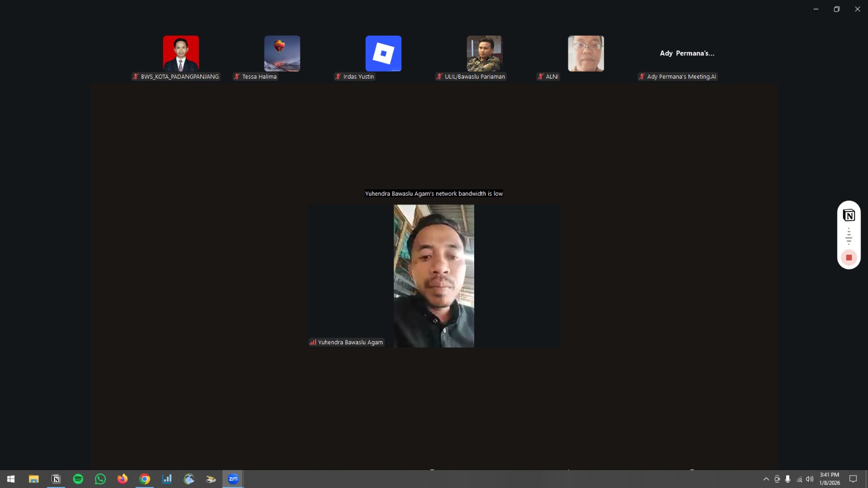Click the ALNI participant video thumbnail
The height and width of the screenshot is (488, 868).
[585, 54]
